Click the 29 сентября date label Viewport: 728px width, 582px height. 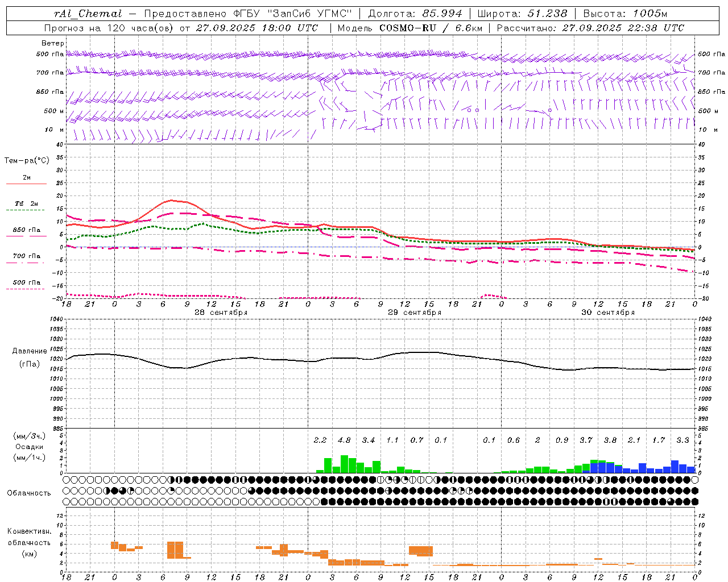[415, 313]
